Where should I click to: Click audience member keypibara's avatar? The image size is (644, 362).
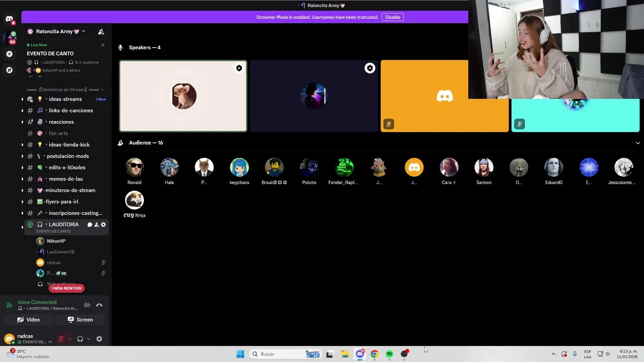point(239,167)
